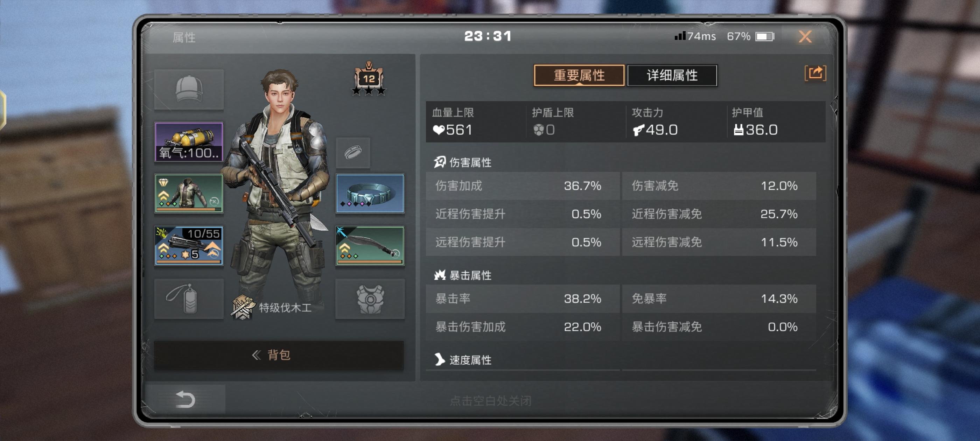Click the level 12 rank badge

coord(368,79)
